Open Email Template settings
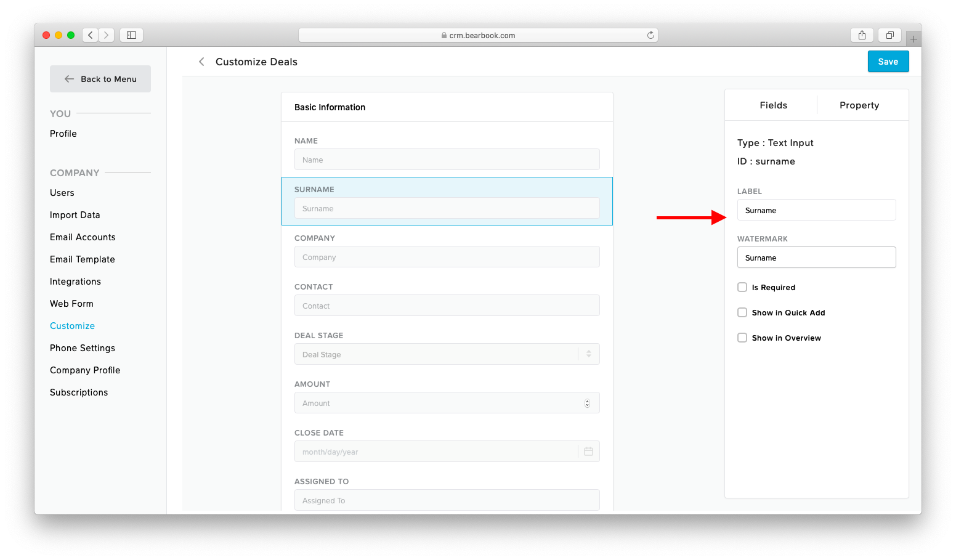 (83, 259)
